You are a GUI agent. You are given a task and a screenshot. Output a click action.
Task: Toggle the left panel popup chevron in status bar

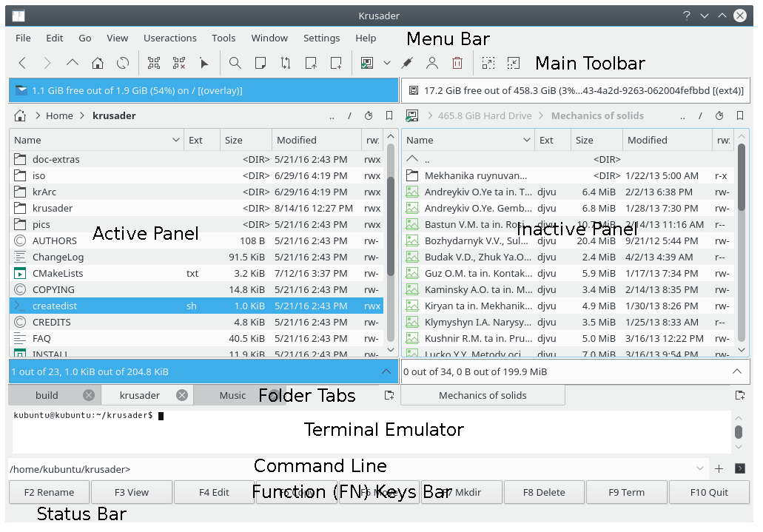386,371
